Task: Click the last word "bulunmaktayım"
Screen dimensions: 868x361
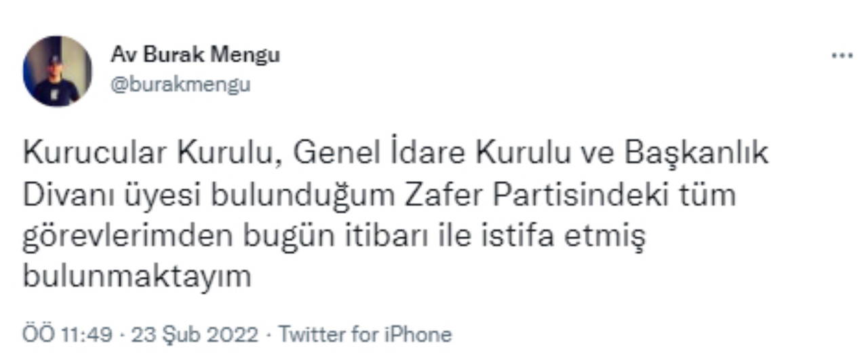Action: 136,276
